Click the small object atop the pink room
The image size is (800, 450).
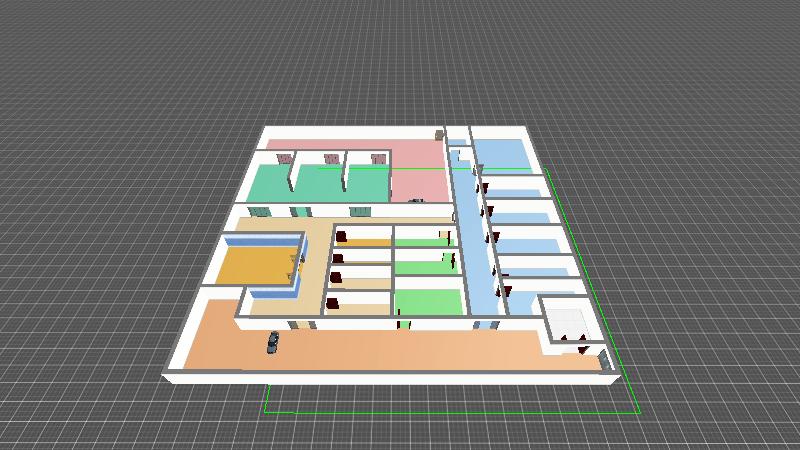[x=438, y=134]
